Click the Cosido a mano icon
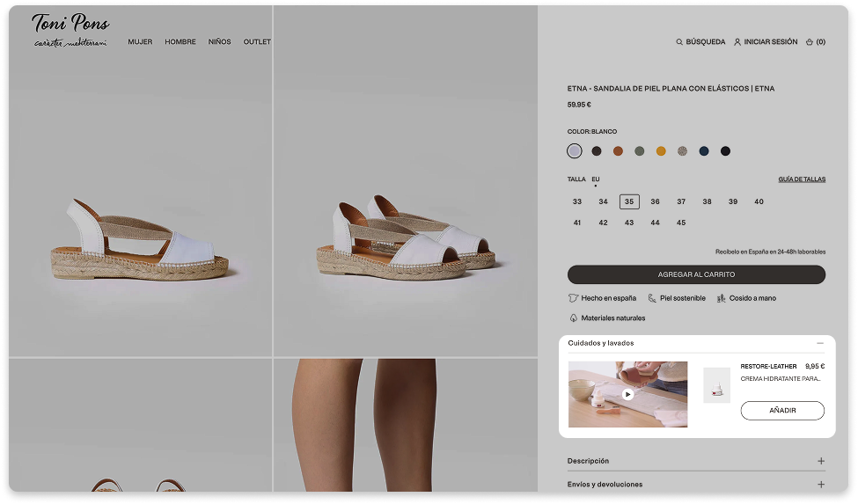Screen dimensions: 858x504 coord(721,298)
